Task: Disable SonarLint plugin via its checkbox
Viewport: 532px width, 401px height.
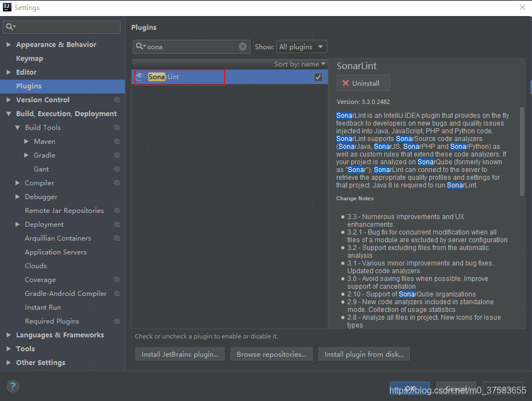Action: click(x=318, y=77)
